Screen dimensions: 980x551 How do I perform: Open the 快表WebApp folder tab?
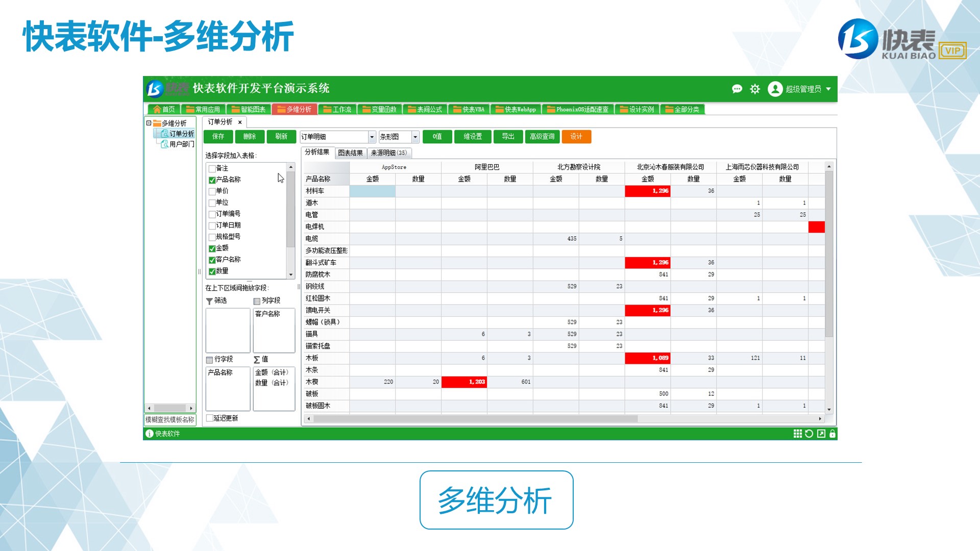tap(516, 109)
